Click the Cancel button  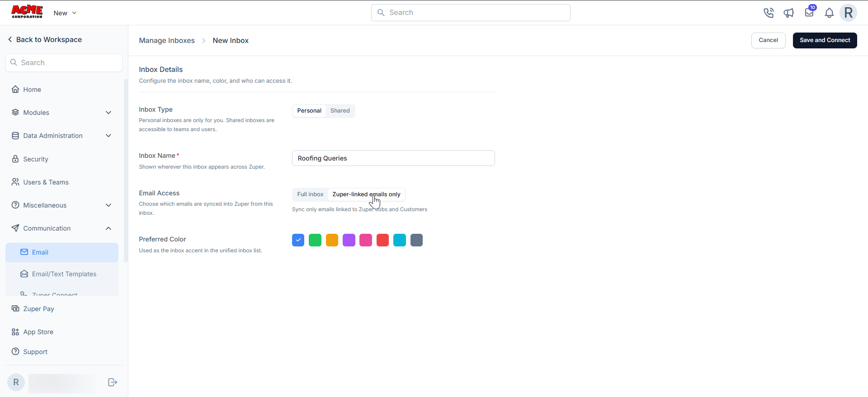pyautogui.click(x=768, y=40)
